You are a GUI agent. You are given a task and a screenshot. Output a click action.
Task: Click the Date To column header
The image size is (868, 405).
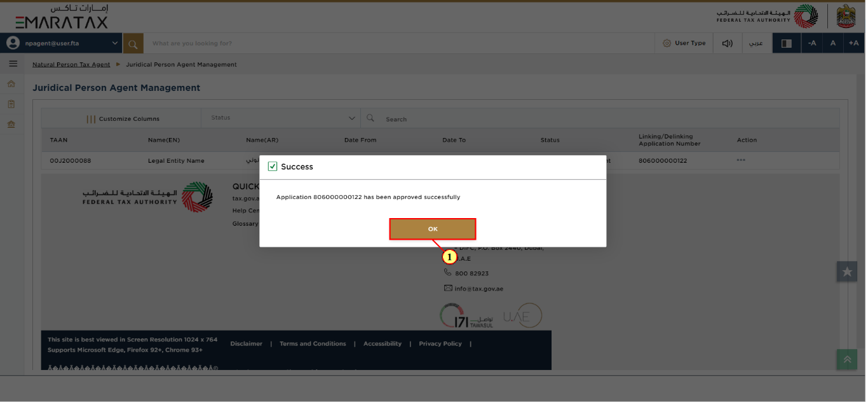coord(454,140)
